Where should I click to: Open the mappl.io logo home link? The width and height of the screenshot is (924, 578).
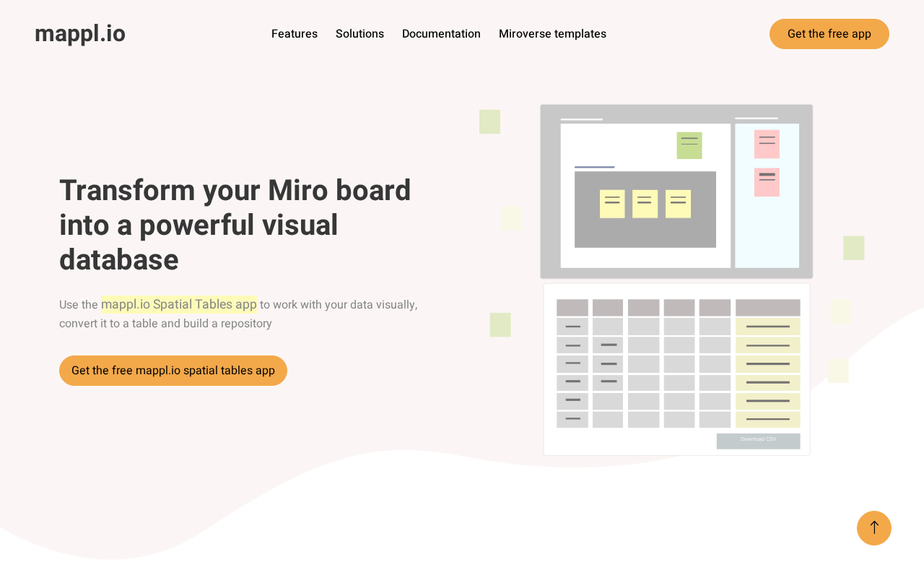pos(80,34)
